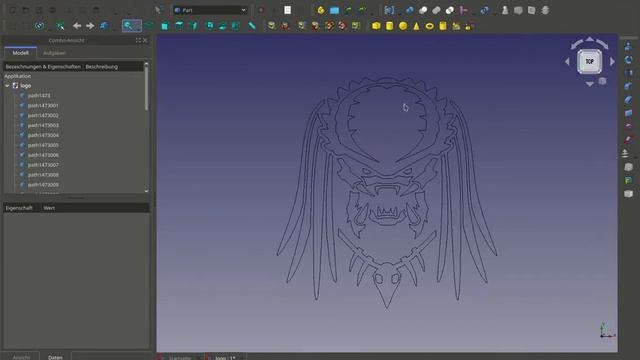Set the front view cube icon
Screen dimensions: 640x360
(x=165, y=26)
